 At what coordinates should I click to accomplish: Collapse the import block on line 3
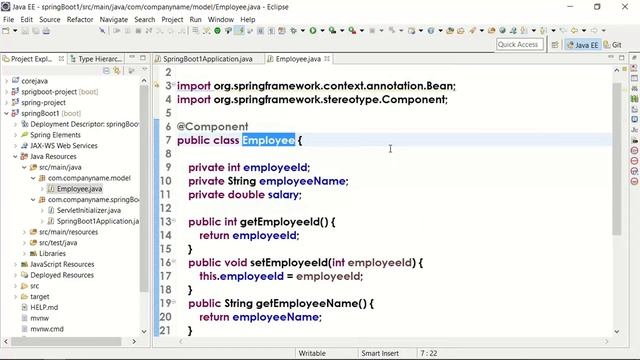click(173, 84)
